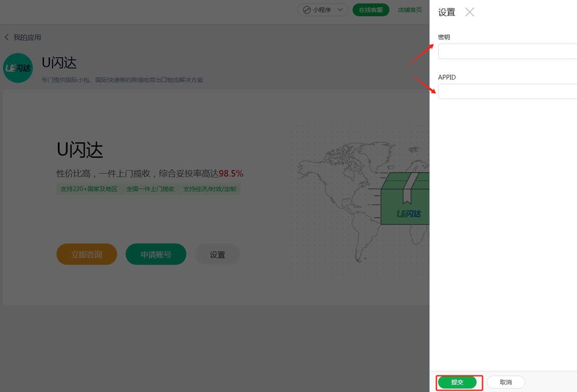The image size is (577, 392).
Task: Click the 98.5% rate text
Action: click(231, 174)
